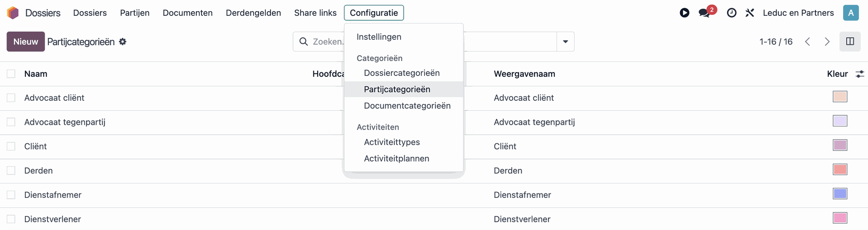Open the Derdengelden menu link
This screenshot has width=868, height=230.
tap(253, 13)
